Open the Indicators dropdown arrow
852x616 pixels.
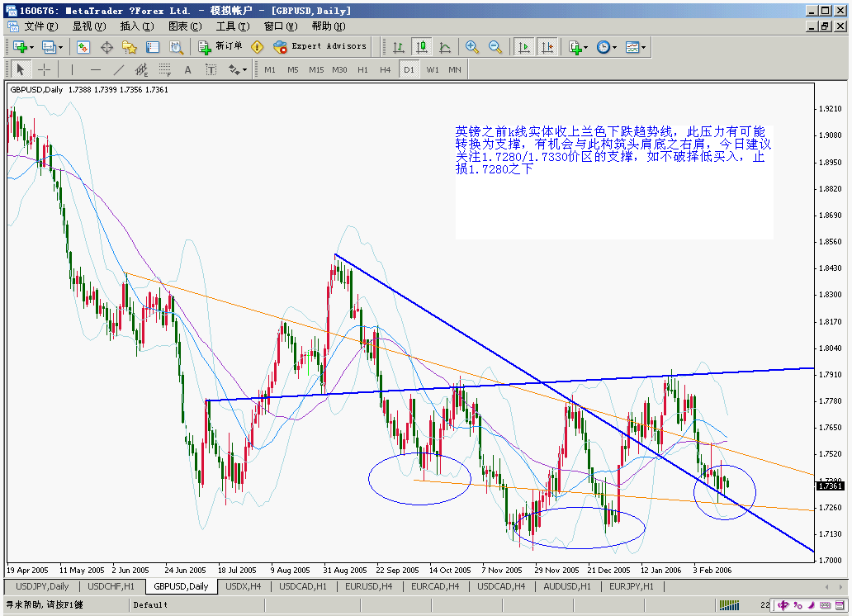[586, 48]
